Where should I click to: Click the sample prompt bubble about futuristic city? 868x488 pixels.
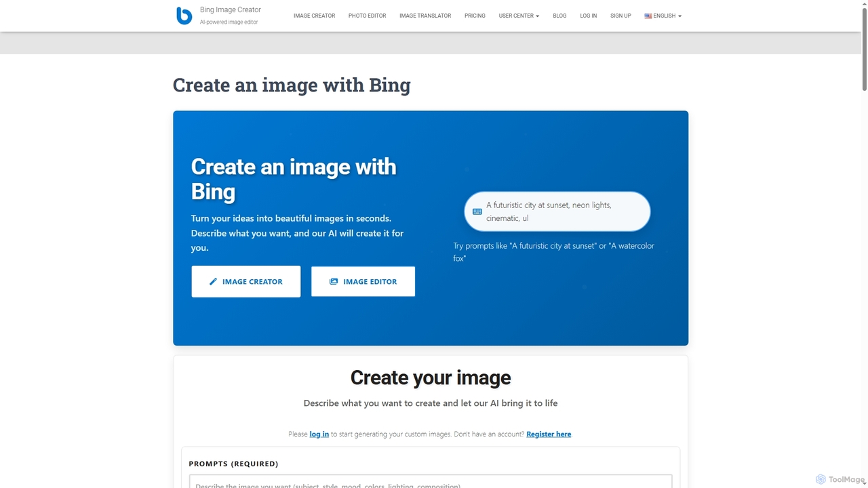[x=557, y=211]
